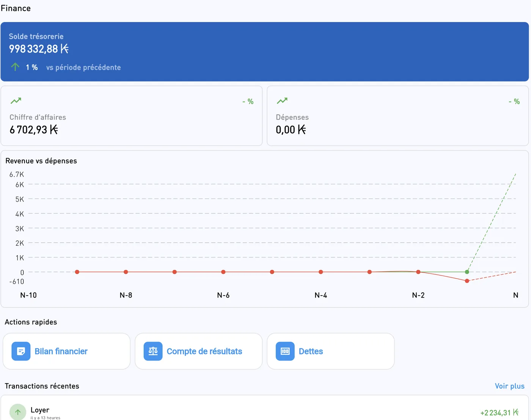531x420 pixels.
Task: Click the +2 234,31 Loyer amount
Action: point(500,412)
